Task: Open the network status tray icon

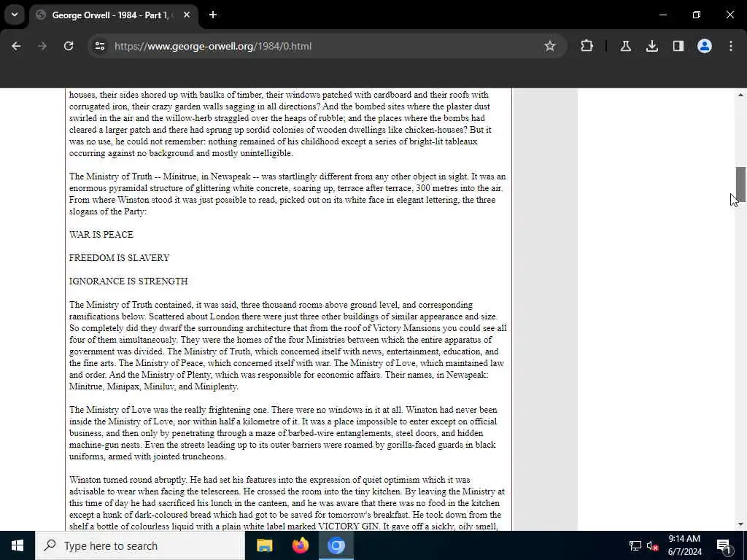Action: point(635,545)
